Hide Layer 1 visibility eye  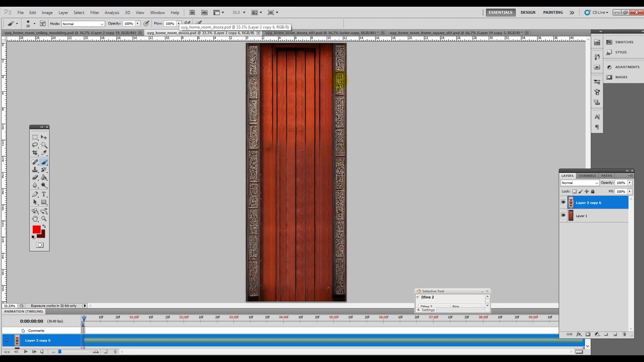pyautogui.click(x=563, y=215)
